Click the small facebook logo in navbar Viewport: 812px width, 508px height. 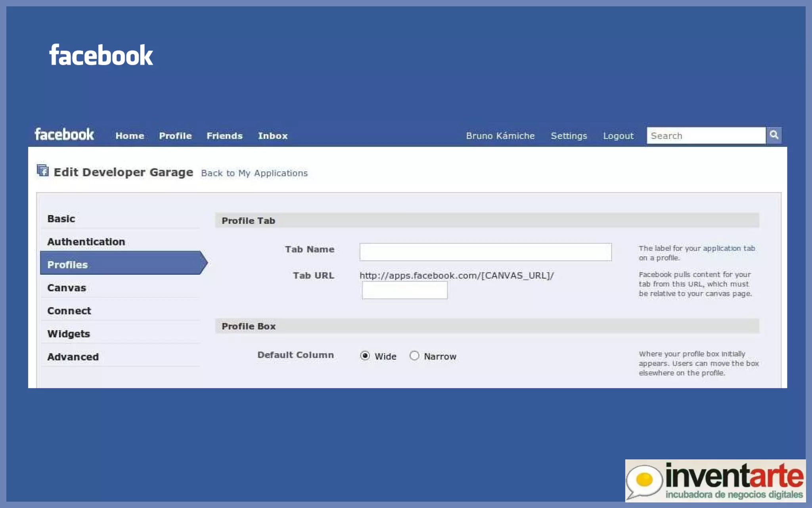(64, 135)
